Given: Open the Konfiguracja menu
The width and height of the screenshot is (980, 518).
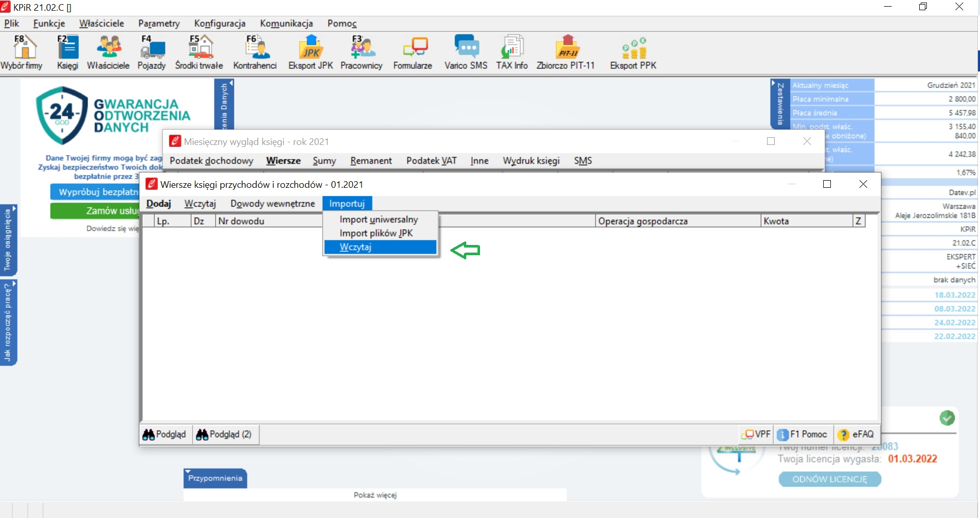Looking at the screenshot, I should click(x=220, y=23).
